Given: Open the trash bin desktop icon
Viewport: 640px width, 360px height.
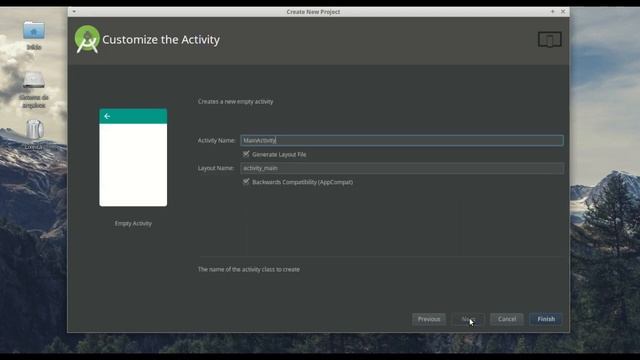Looking at the screenshot, I should (34, 130).
